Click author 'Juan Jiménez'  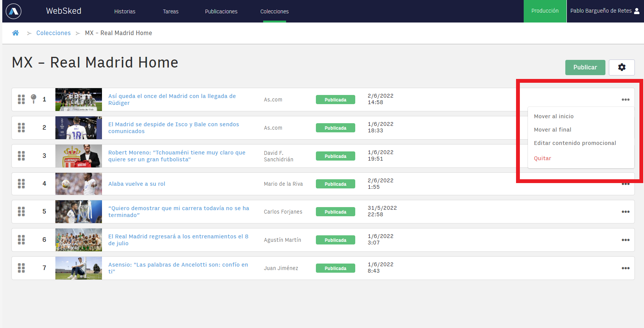[281, 268]
